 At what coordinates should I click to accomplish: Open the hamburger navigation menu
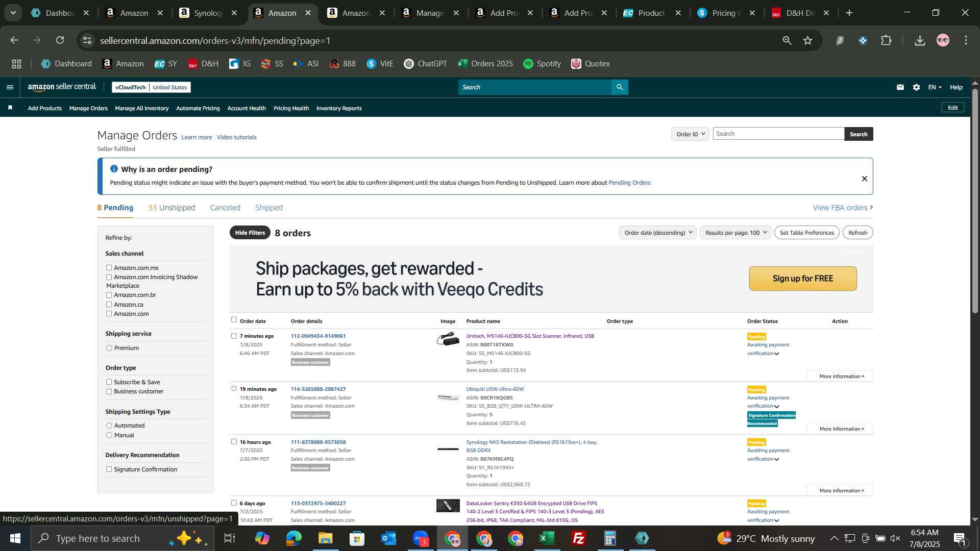click(x=10, y=87)
